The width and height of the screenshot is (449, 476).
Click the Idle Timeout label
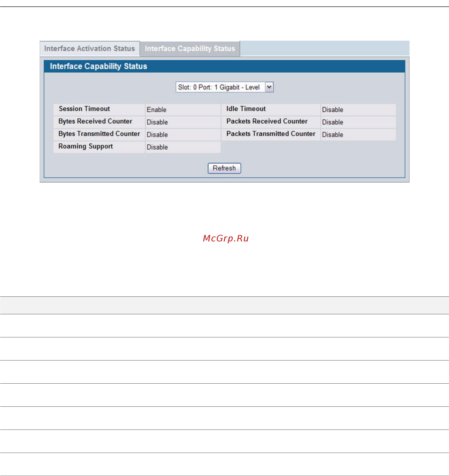tap(246, 109)
